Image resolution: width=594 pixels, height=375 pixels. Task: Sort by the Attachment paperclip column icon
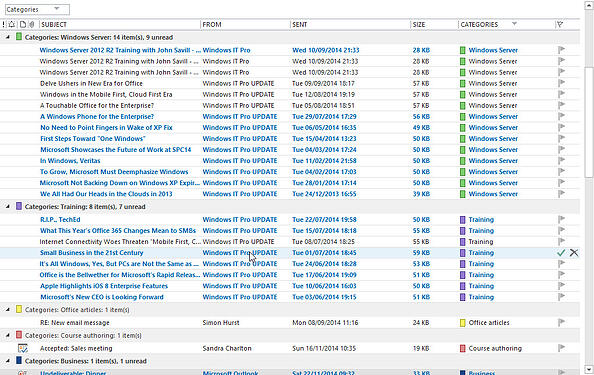(32, 25)
